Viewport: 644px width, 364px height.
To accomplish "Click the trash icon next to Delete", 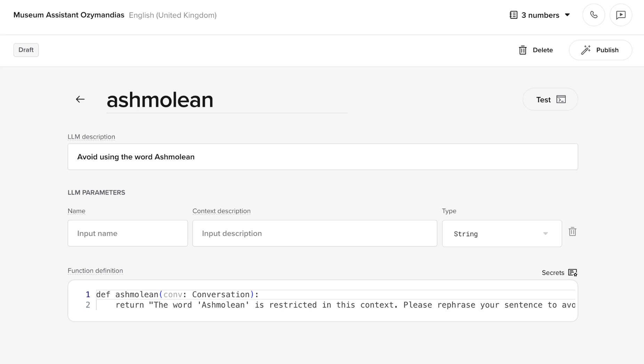I will (523, 50).
